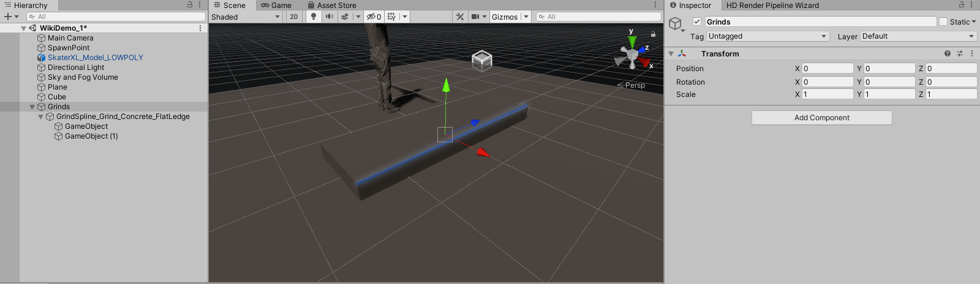Click the Add Component button
Screen dimensions: 980x284
tap(822, 118)
